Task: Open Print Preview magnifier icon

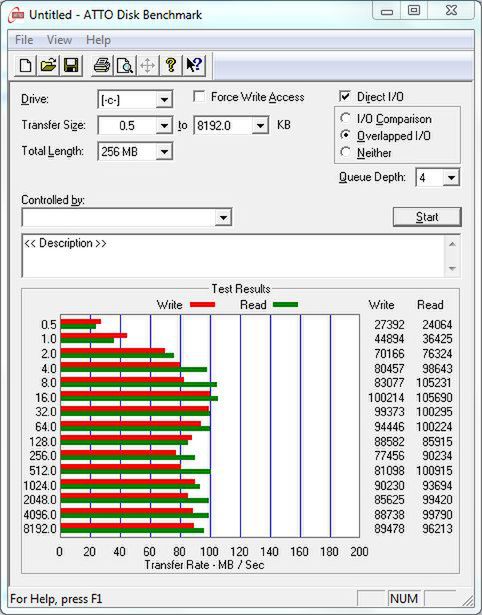Action: point(125,65)
